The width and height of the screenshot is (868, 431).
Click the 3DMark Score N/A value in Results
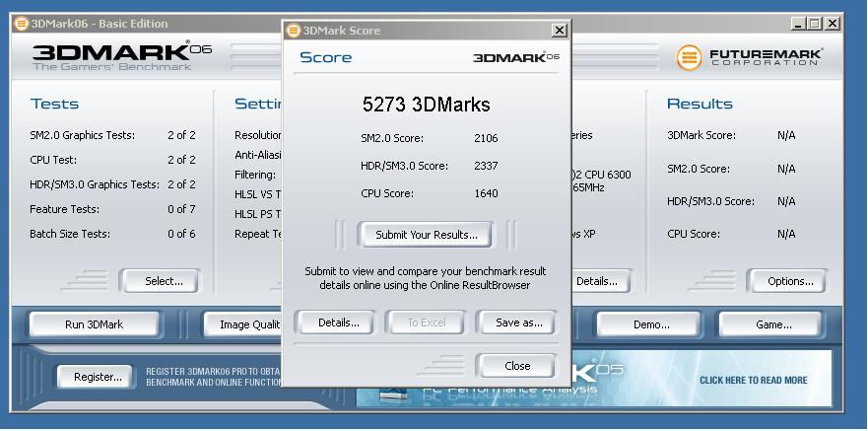click(x=786, y=135)
